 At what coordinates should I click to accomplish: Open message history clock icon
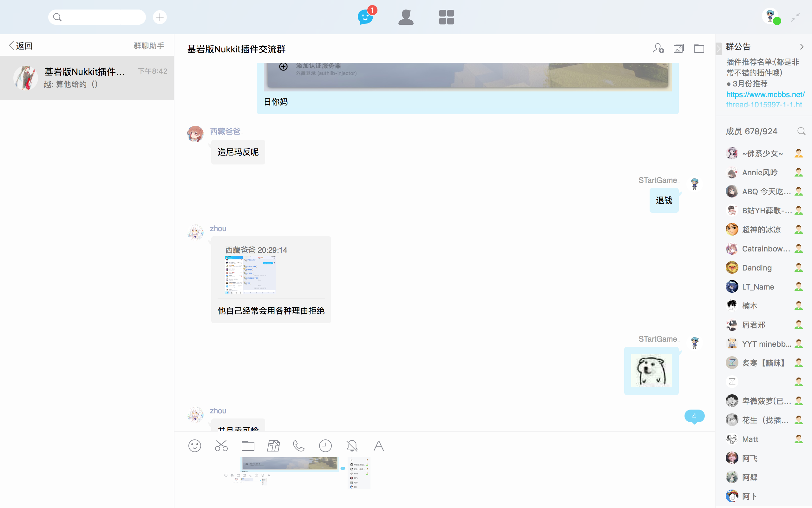click(325, 446)
